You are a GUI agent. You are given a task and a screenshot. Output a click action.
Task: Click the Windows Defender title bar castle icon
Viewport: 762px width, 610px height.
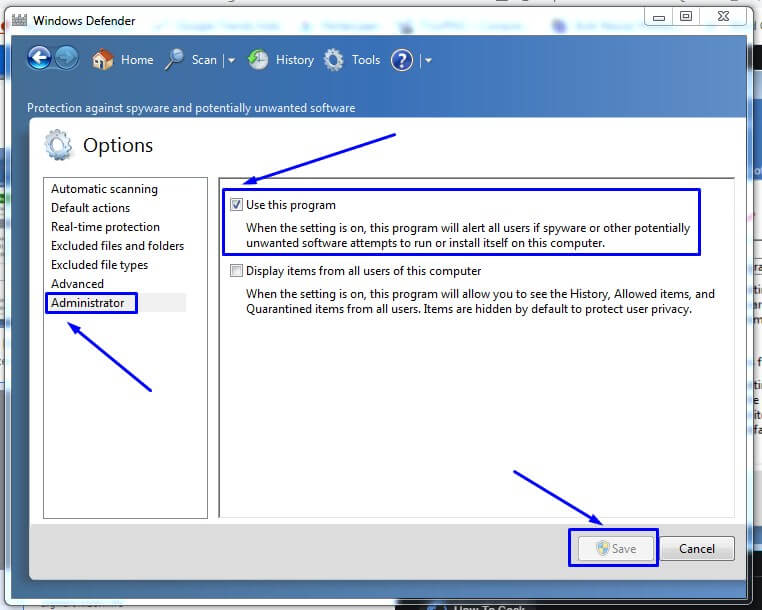pos(19,20)
